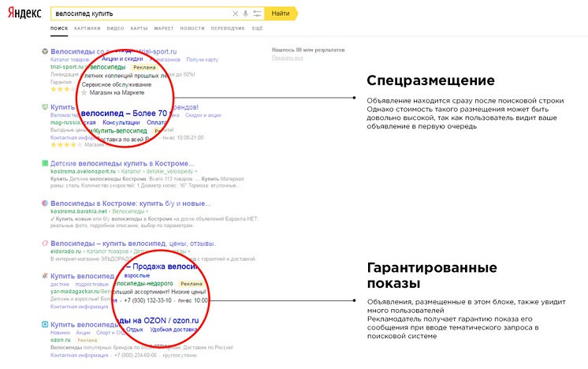Open the Купить велосипеды ozon.ru result title
The width and height of the screenshot is (588, 369).
click(x=84, y=324)
